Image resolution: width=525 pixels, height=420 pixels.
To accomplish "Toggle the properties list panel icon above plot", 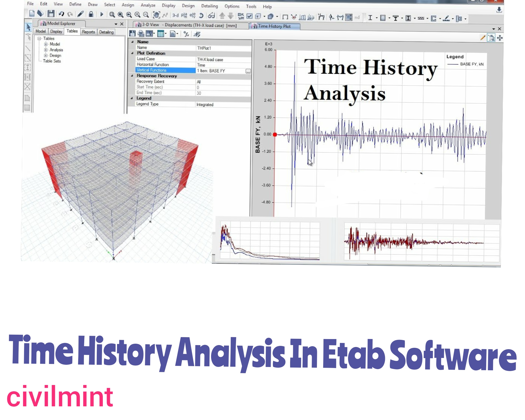I will [x=491, y=38].
